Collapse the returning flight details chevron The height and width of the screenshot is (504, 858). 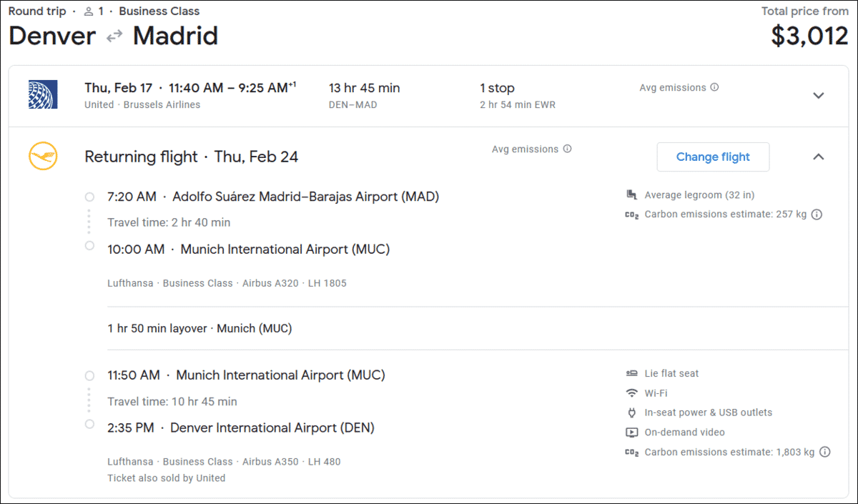pyautogui.click(x=819, y=157)
